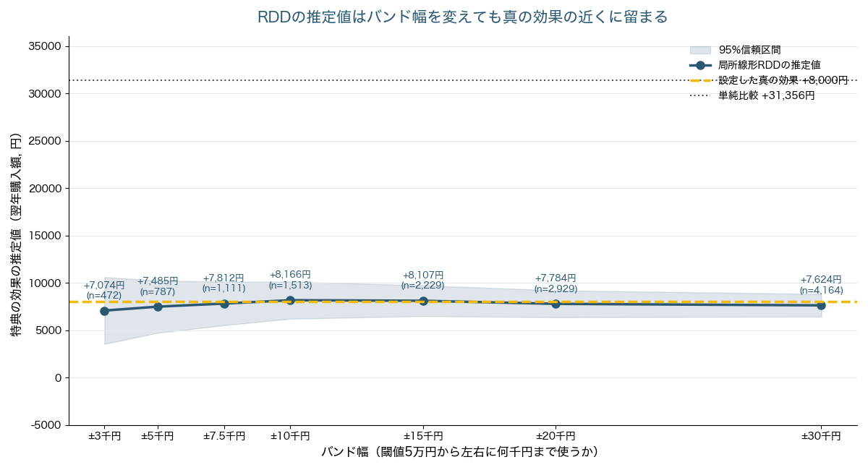
Task: Click the data point at ±7.5千円
Action: (x=224, y=304)
